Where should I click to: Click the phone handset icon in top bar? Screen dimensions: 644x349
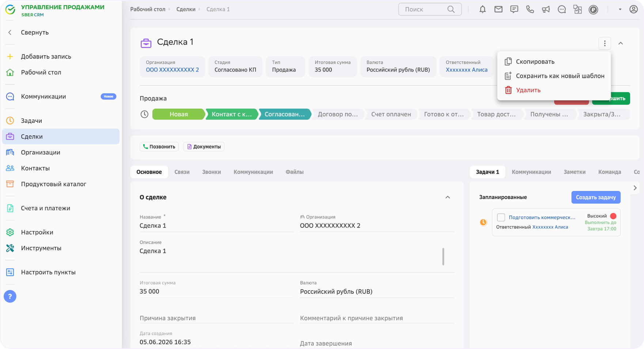pyautogui.click(x=530, y=10)
